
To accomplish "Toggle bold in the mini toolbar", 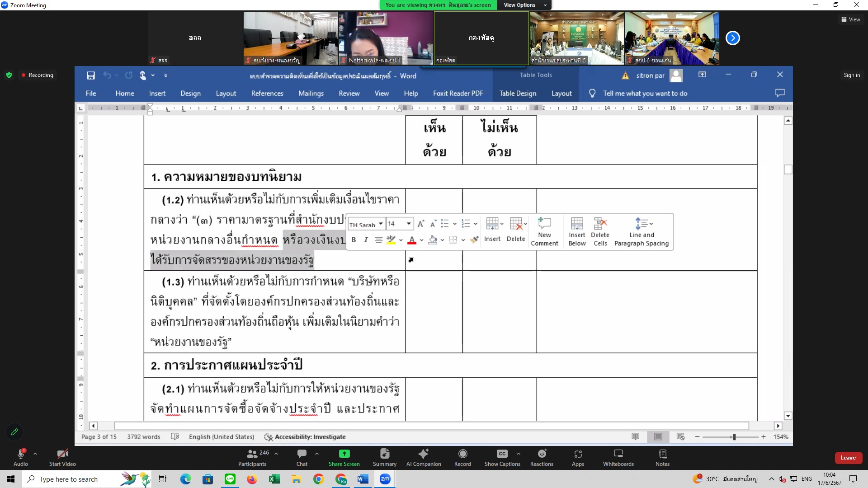I will [x=354, y=240].
